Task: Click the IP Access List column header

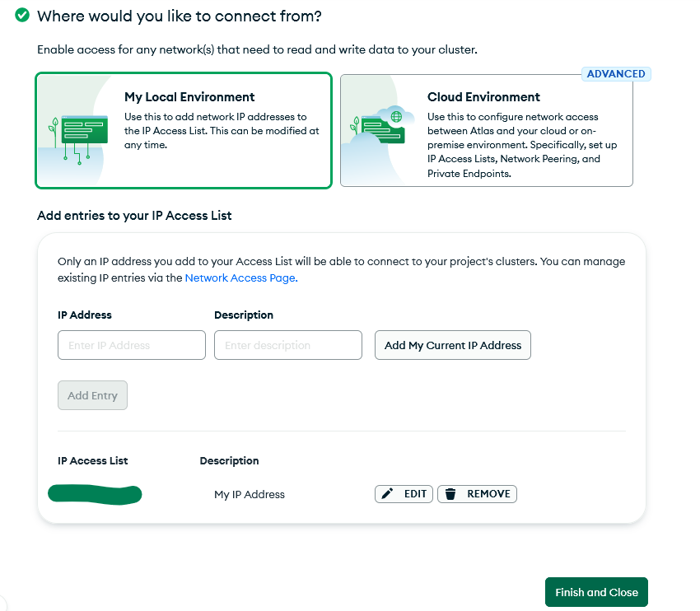Action: [x=93, y=461]
